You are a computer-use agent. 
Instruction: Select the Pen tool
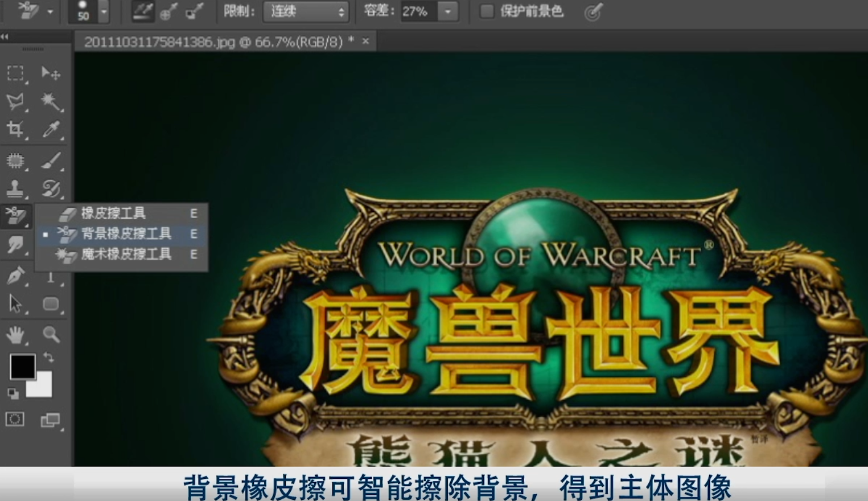tap(15, 276)
